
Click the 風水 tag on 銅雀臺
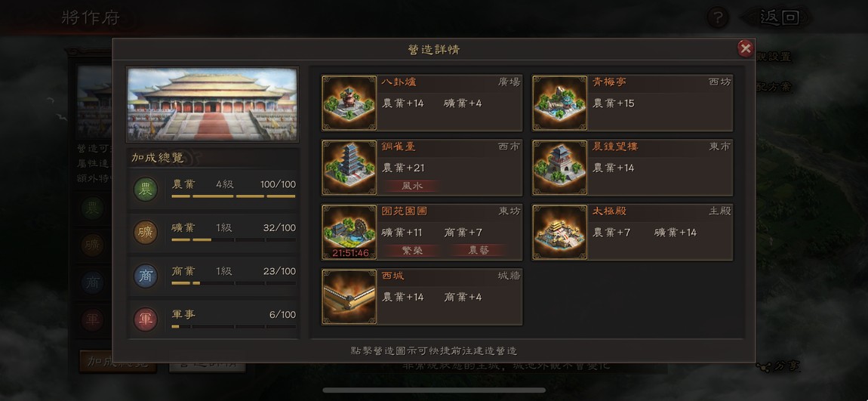(x=412, y=186)
